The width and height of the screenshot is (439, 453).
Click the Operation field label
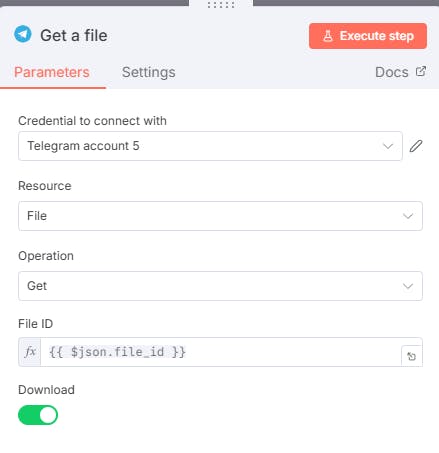click(x=46, y=256)
